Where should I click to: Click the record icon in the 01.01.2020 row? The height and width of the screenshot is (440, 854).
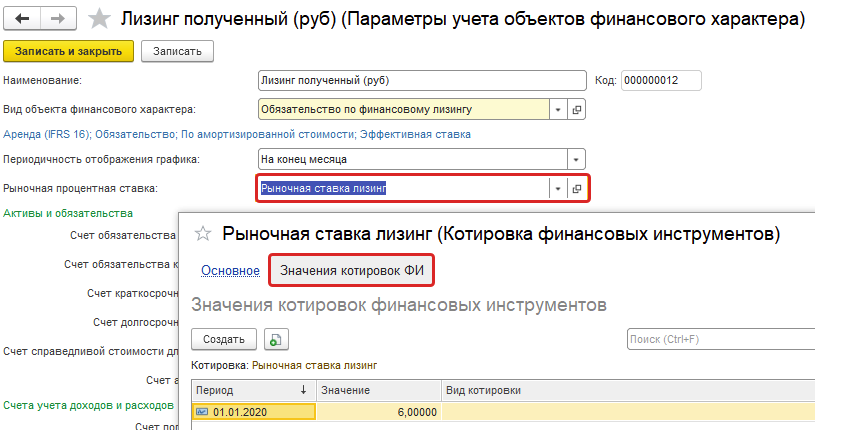(202, 412)
